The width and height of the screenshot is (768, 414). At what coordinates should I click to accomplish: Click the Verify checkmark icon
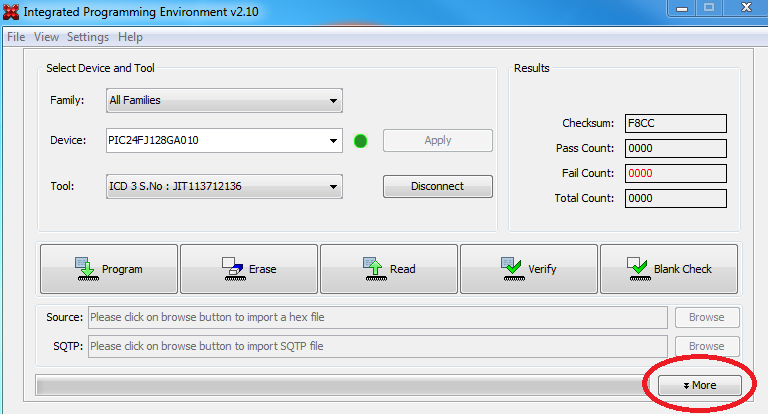[x=511, y=268]
